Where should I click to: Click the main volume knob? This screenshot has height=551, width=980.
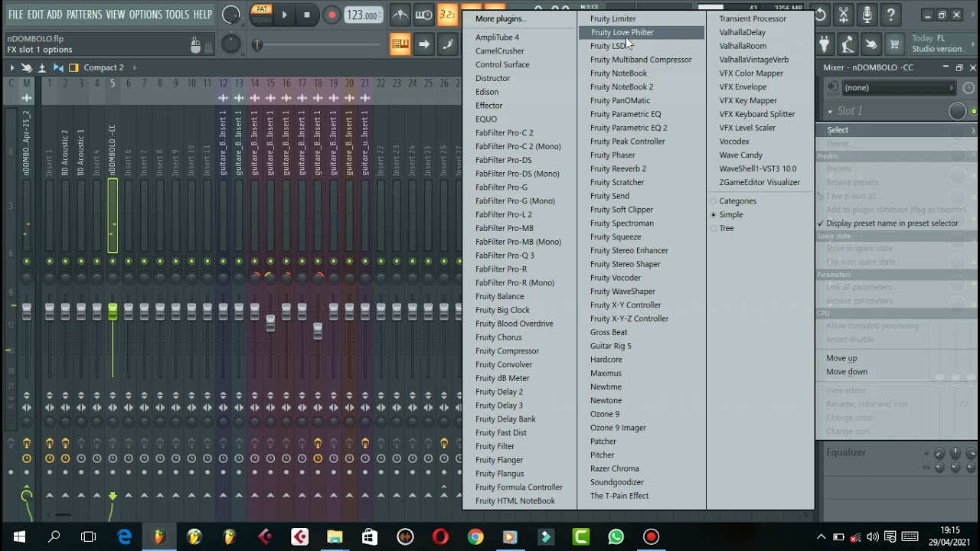point(230,15)
